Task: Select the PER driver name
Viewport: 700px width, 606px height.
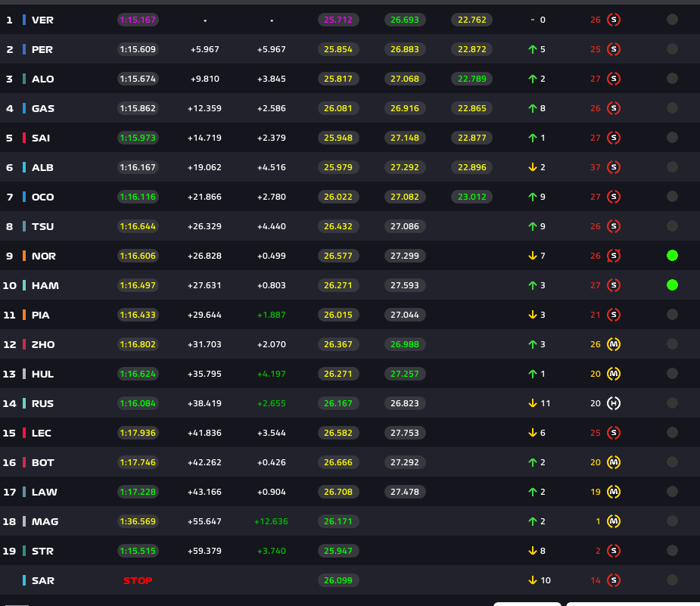Action: 42,49
